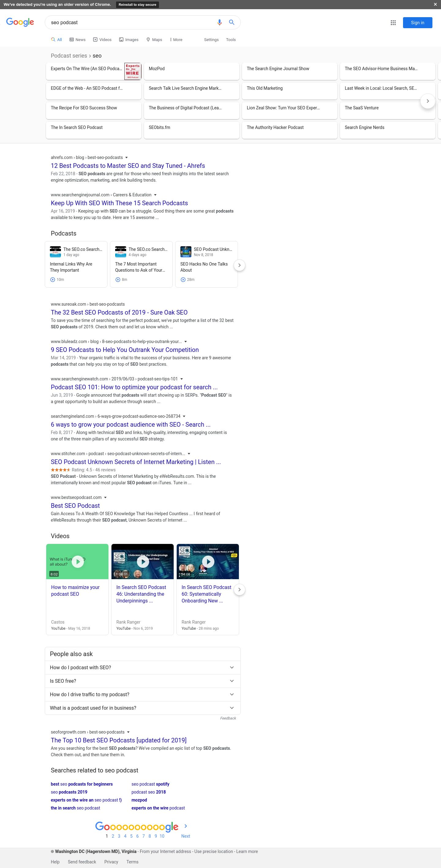The width and height of the screenshot is (441, 868).
Task: Click the Feedback link under People also ask
Action: (228, 719)
